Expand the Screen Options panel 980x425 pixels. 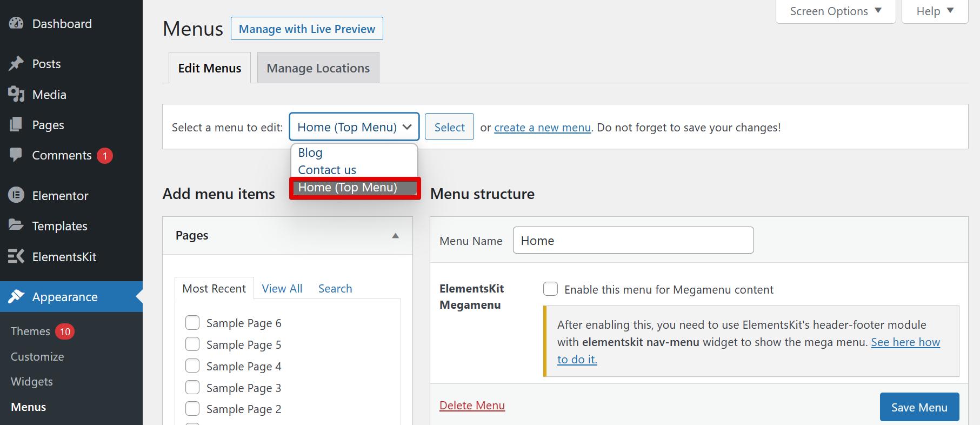[x=835, y=11]
